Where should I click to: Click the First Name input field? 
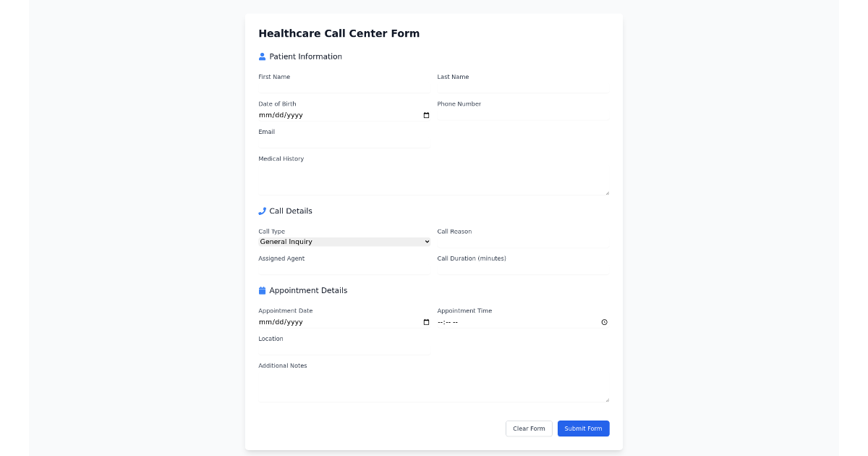point(344,86)
